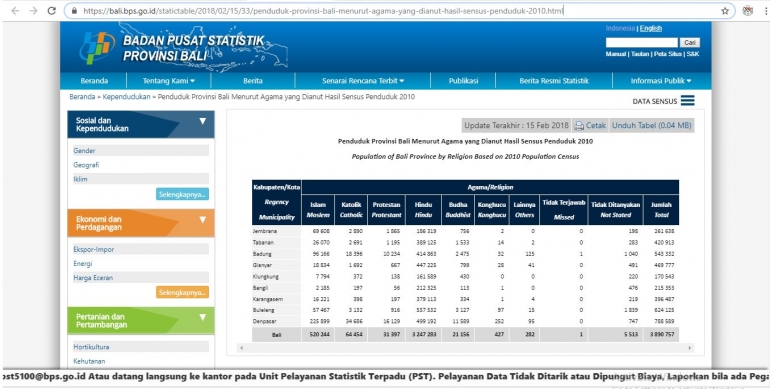
Task: Open Berita Resmi Statistik menu item
Action: pyautogui.click(x=554, y=81)
